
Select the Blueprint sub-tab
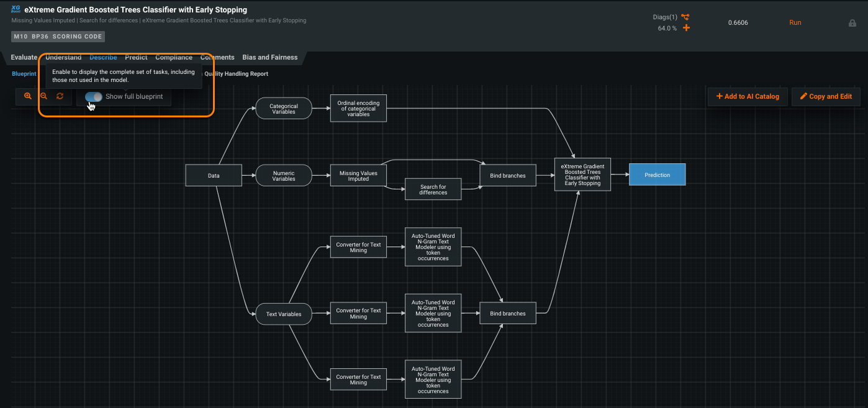[x=24, y=73]
